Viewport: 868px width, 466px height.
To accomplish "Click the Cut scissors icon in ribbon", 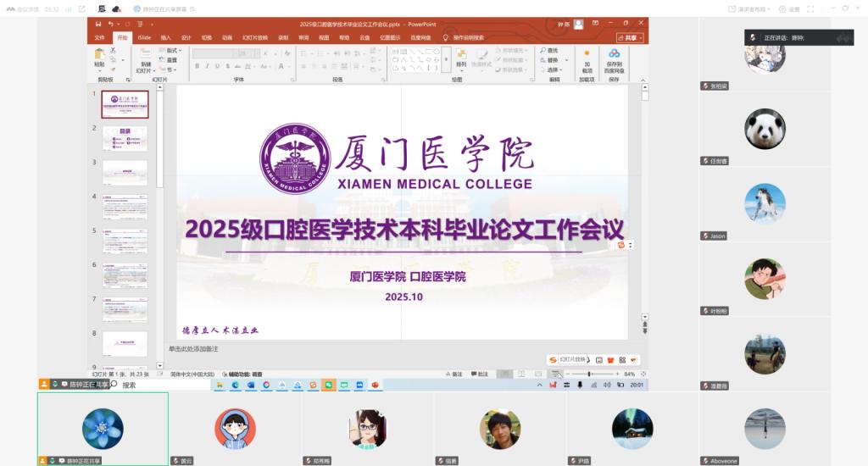I will click(x=113, y=50).
